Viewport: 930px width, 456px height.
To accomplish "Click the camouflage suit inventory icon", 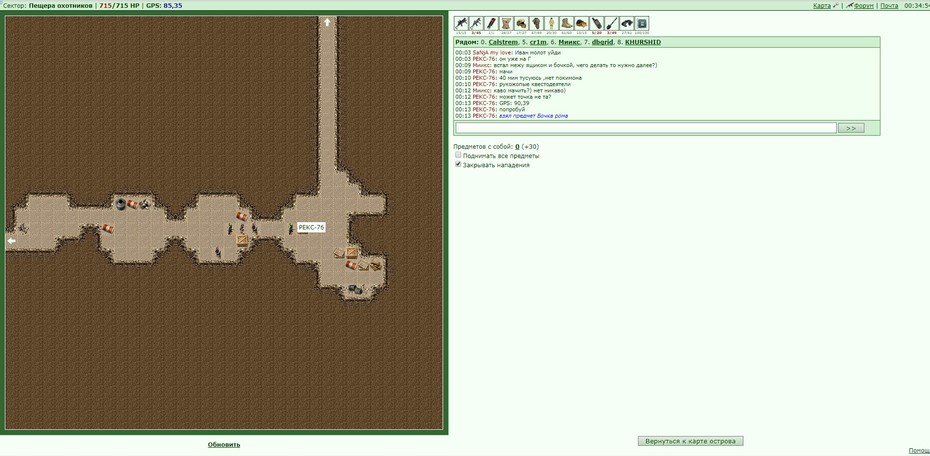I will (552, 24).
